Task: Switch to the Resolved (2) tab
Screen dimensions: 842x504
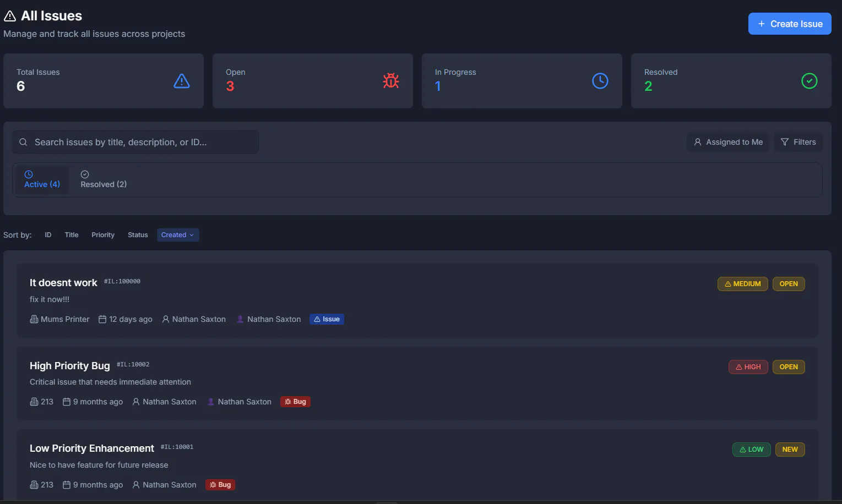Action: (x=104, y=179)
